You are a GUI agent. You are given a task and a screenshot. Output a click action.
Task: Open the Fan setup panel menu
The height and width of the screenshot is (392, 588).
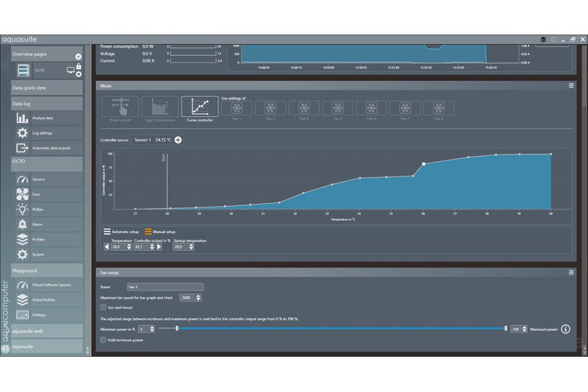point(570,272)
